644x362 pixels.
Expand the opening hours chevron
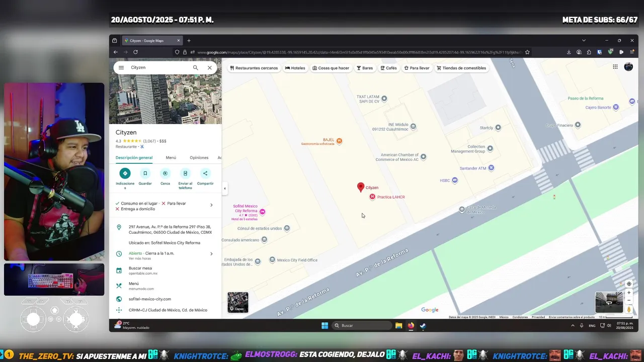coord(211,254)
